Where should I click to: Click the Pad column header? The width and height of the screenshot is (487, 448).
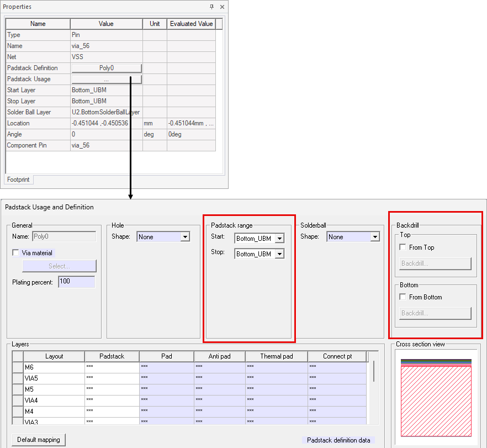167,356
